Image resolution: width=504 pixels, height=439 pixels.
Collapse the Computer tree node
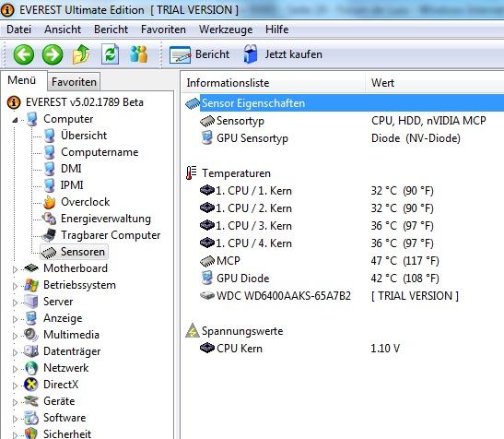click(x=15, y=120)
